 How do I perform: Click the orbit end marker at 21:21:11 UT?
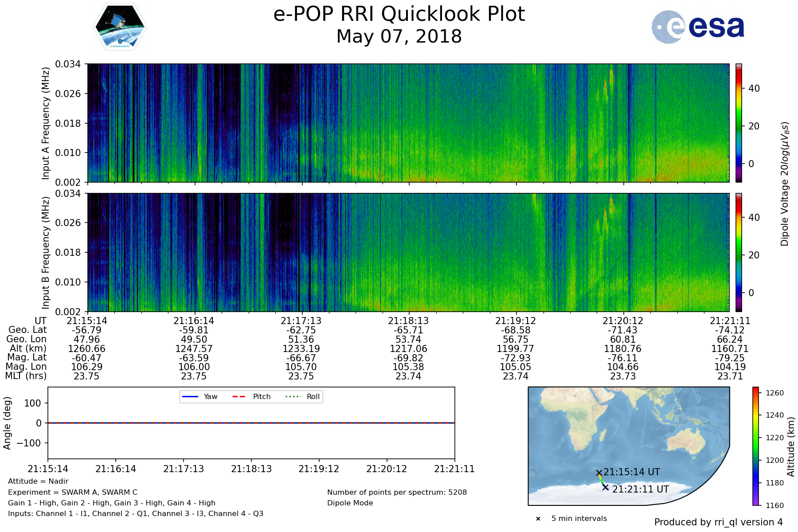(606, 487)
